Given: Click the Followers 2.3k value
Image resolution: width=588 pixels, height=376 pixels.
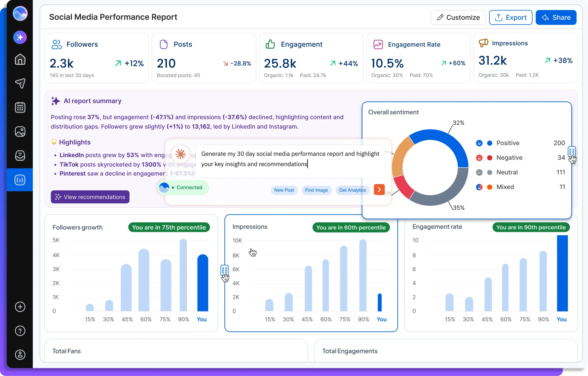Looking at the screenshot, I should point(61,63).
